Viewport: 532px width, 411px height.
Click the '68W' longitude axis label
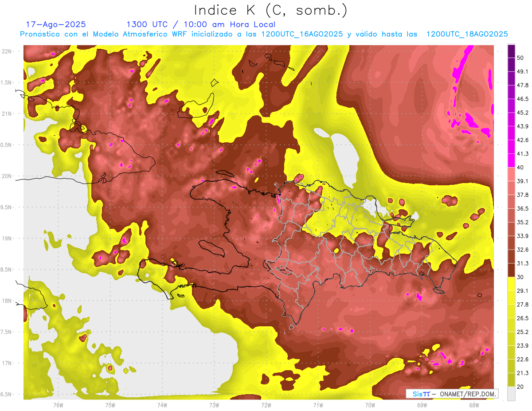(474, 404)
